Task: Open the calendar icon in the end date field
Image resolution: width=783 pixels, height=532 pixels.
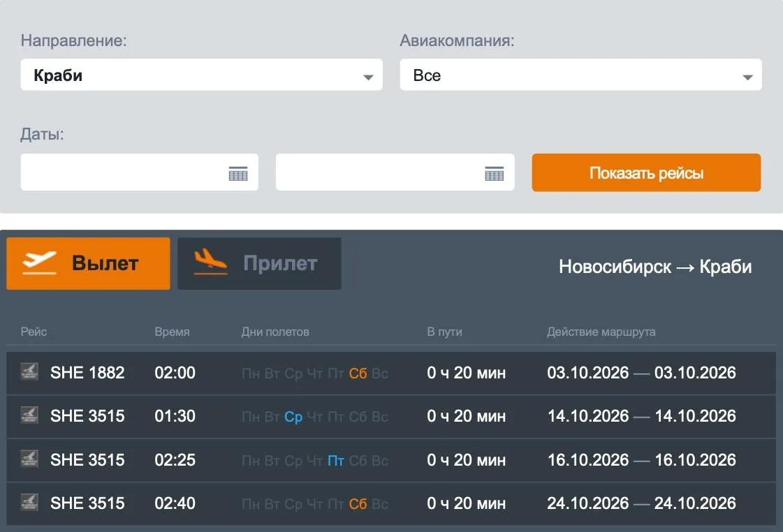Action: click(x=495, y=174)
